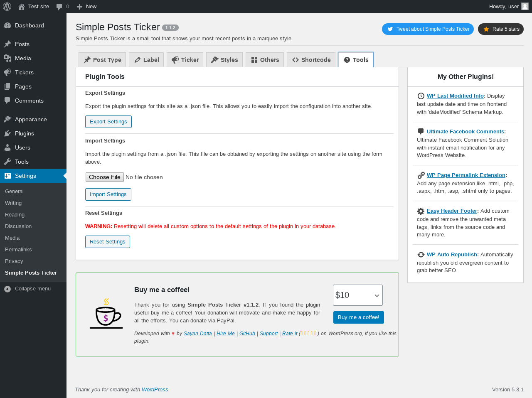
Task: Open the WordPress footer link
Action: coord(155,390)
